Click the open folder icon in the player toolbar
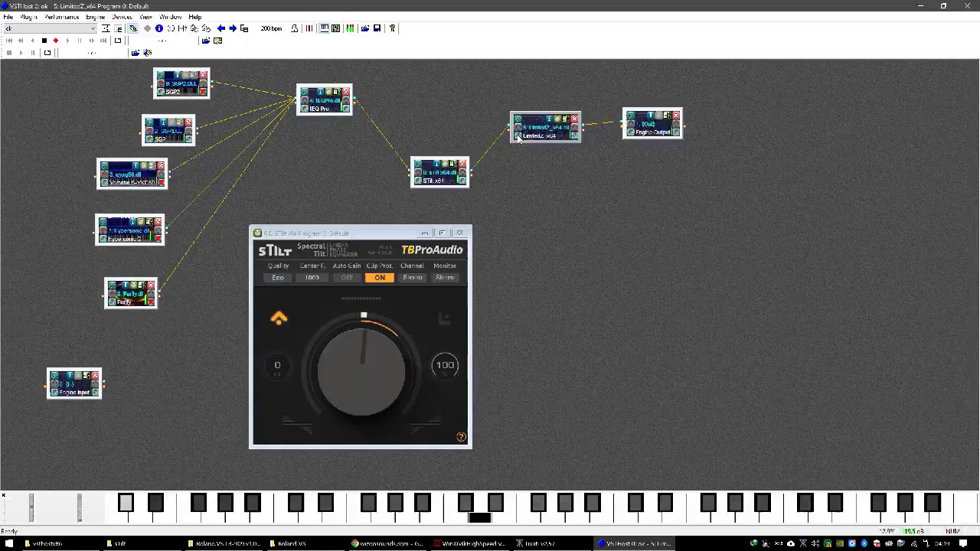 (x=206, y=41)
